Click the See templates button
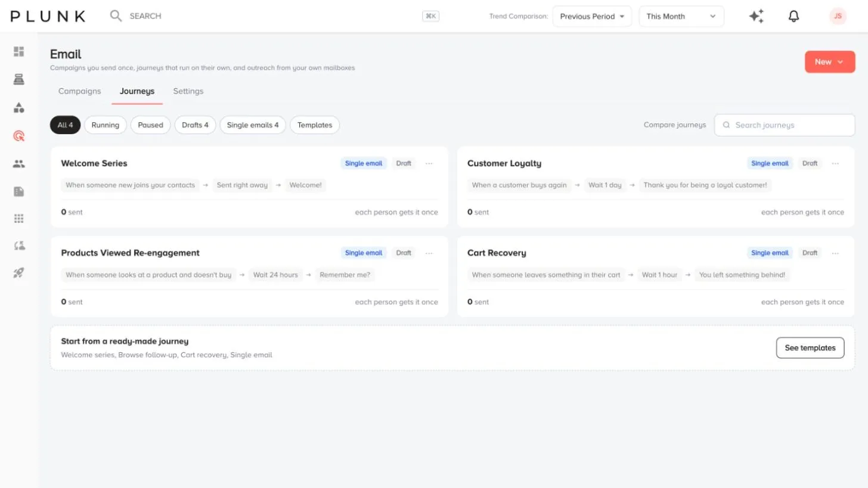The height and width of the screenshot is (488, 868). [x=810, y=348]
